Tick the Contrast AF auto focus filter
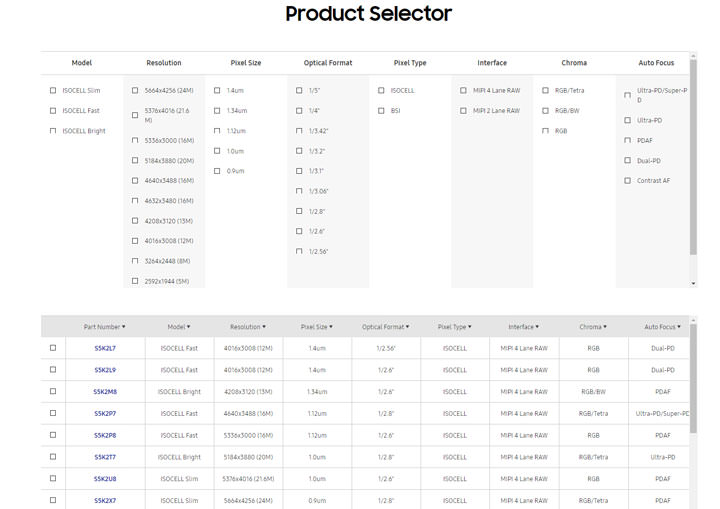 point(627,181)
